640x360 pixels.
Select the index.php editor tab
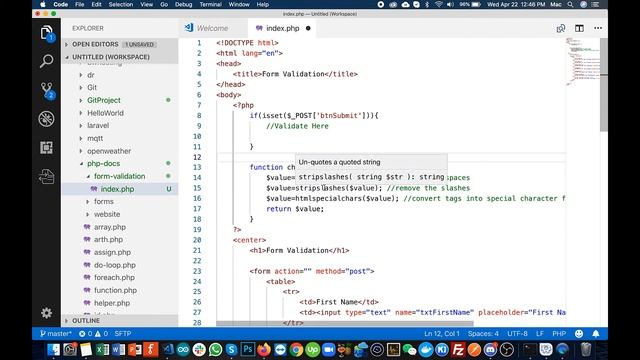tap(282, 28)
